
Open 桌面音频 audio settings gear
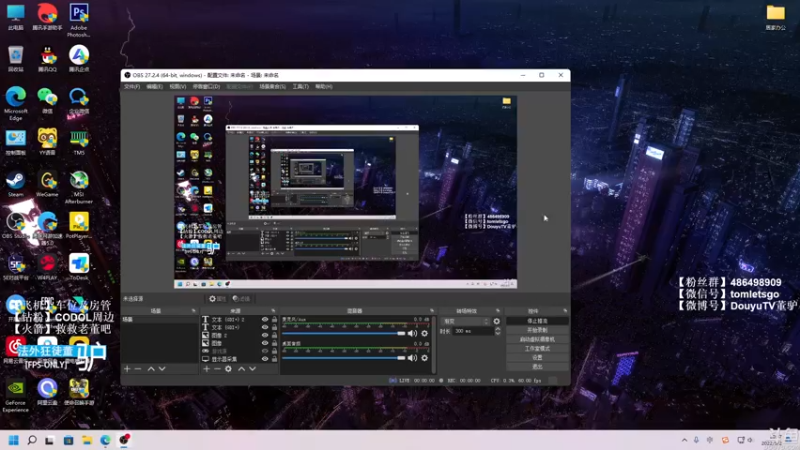point(424,358)
